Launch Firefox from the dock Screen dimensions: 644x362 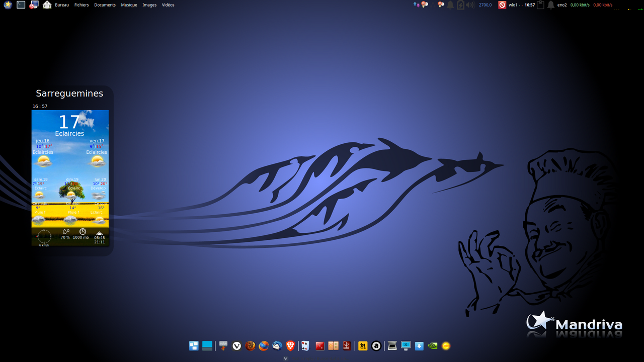click(x=264, y=346)
